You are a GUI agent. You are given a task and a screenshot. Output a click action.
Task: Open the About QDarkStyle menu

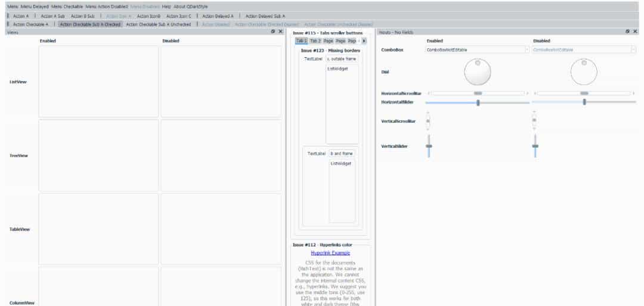click(x=191, y=6)
